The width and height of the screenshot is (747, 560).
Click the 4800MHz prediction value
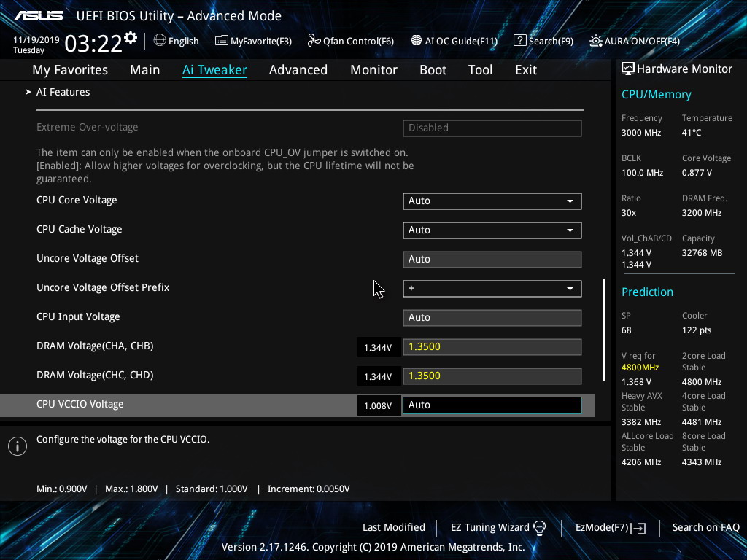[x=640, y=367]
